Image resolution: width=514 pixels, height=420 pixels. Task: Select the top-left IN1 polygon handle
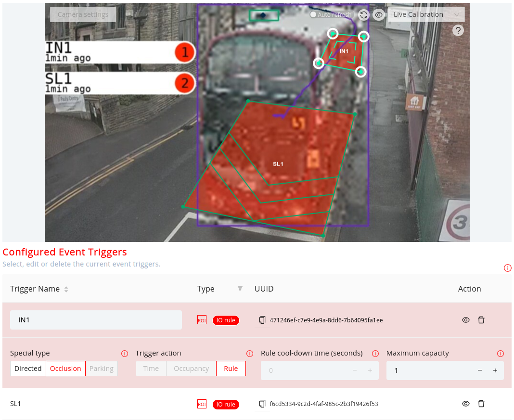333,33
